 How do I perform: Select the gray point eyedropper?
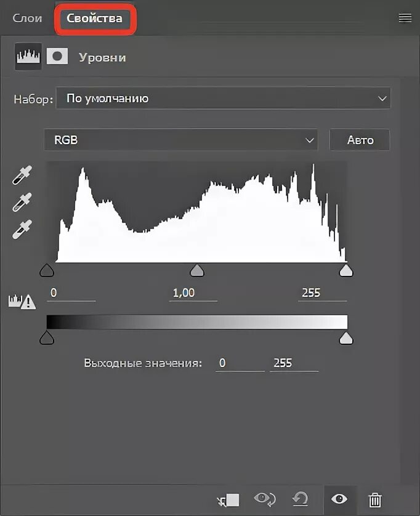(x=22, y=202)
